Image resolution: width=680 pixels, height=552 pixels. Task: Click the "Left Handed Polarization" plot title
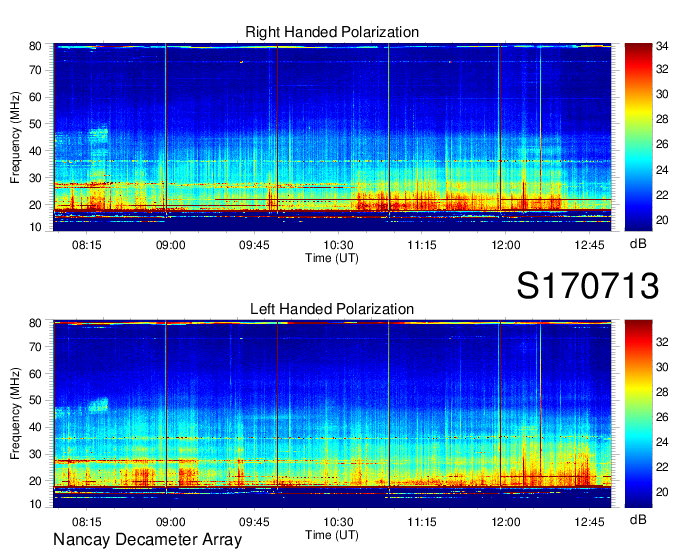click(332, 309)
